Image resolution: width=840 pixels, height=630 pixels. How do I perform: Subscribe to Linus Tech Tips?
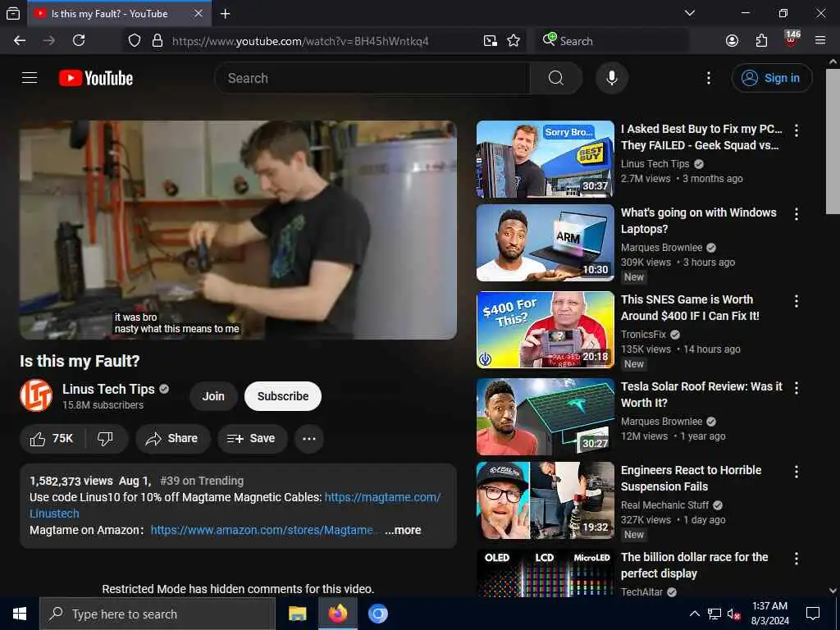pyautogui.click(x=283, y=396)
